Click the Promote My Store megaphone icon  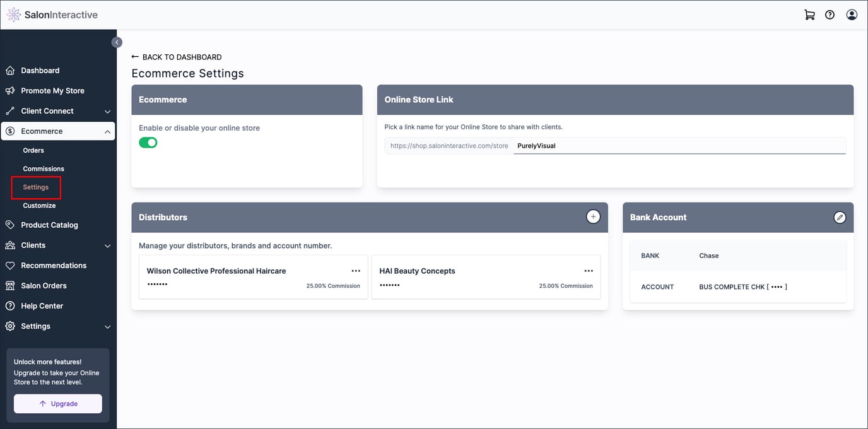point(9,90)
